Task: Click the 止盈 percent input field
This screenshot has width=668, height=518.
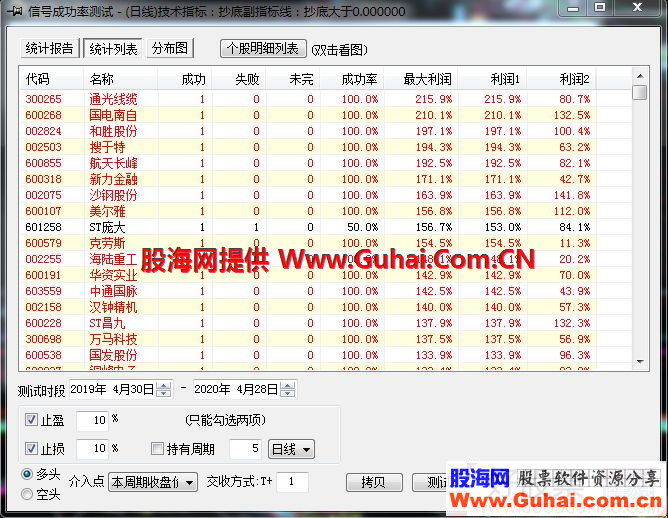Action: click(92, 420)
